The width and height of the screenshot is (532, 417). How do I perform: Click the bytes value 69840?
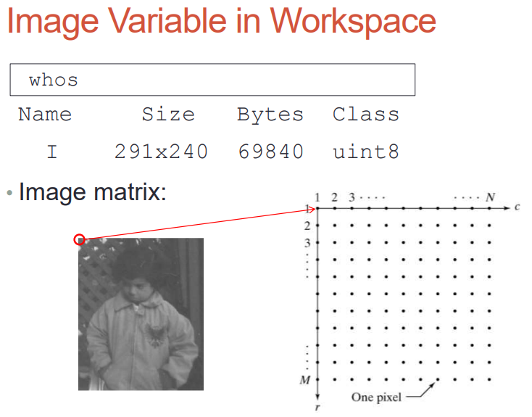pos(271,152)
